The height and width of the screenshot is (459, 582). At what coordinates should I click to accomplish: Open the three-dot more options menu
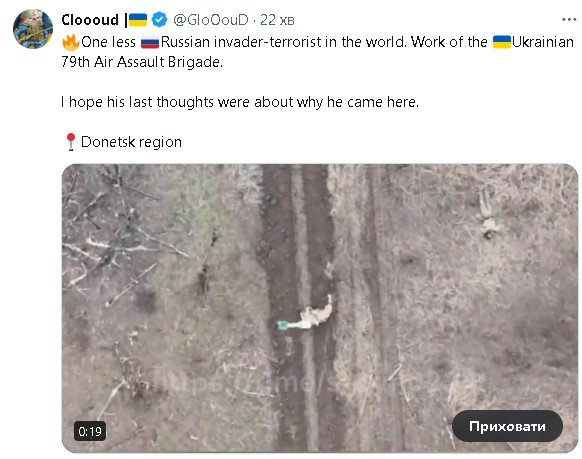pyautogui.click(x=569, y=20)
